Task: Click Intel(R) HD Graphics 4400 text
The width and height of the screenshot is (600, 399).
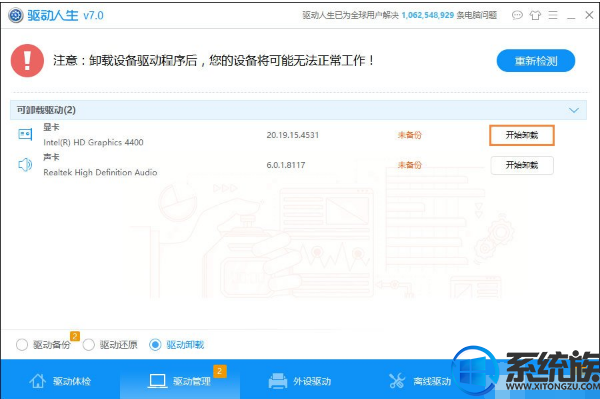Action: (93, 142)
